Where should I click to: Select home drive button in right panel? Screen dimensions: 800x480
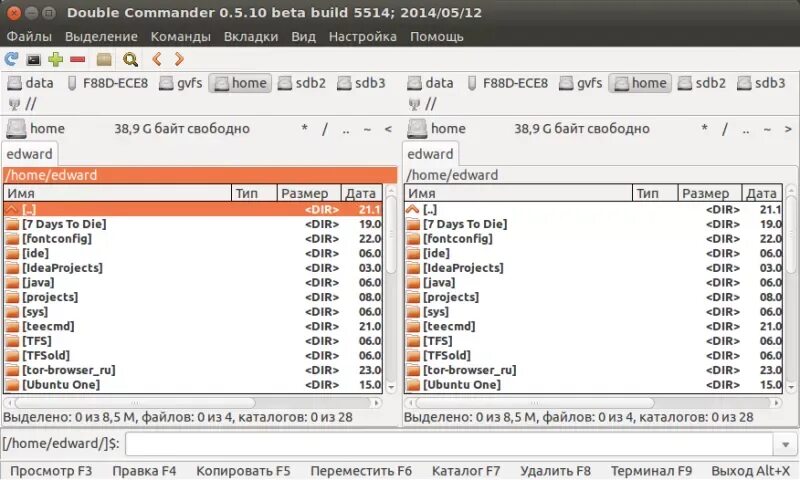coord(640,83)
